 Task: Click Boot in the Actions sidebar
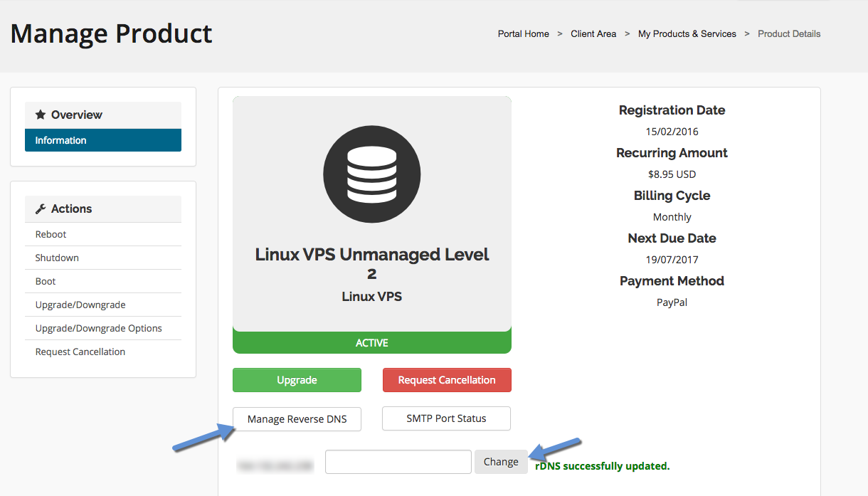coord(46,281)
